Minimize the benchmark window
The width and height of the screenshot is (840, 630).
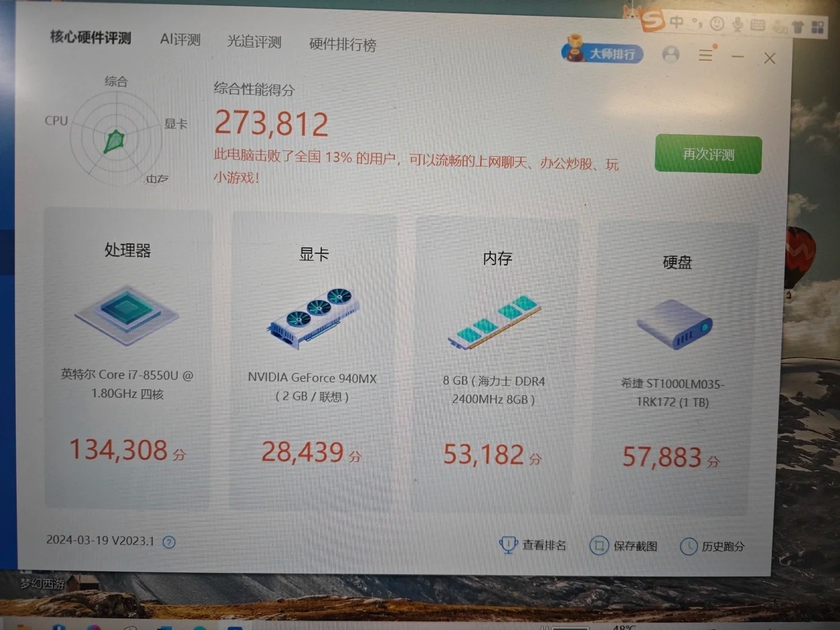coord(737,57)
